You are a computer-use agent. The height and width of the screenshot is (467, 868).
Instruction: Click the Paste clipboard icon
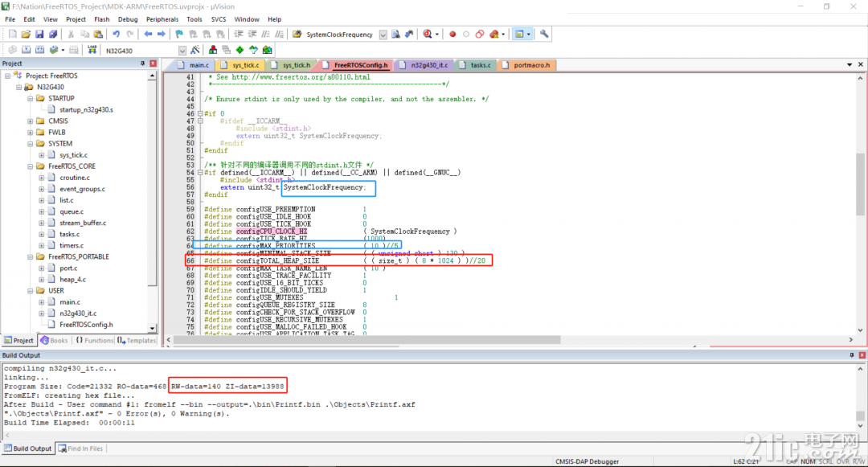pos(98,35)
